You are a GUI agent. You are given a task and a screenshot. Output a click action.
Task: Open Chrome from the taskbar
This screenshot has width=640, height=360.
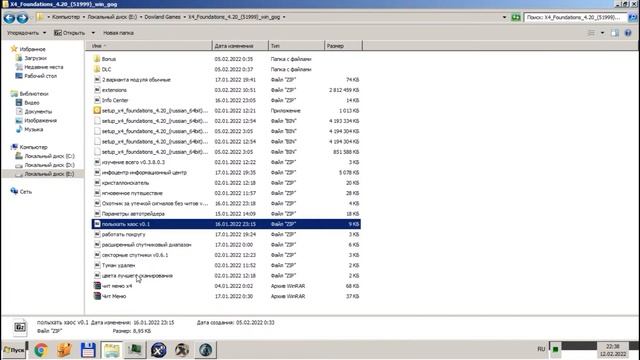(x=41, y=350)
